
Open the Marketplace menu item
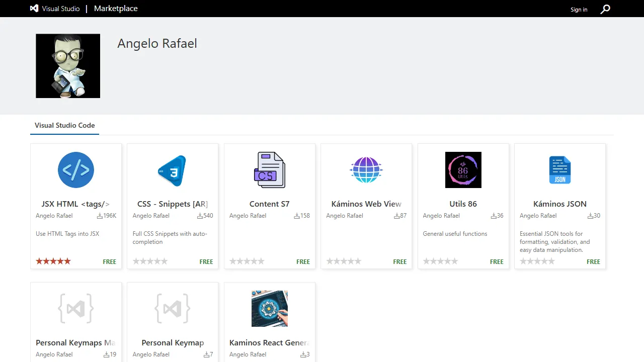pos(115,9)
